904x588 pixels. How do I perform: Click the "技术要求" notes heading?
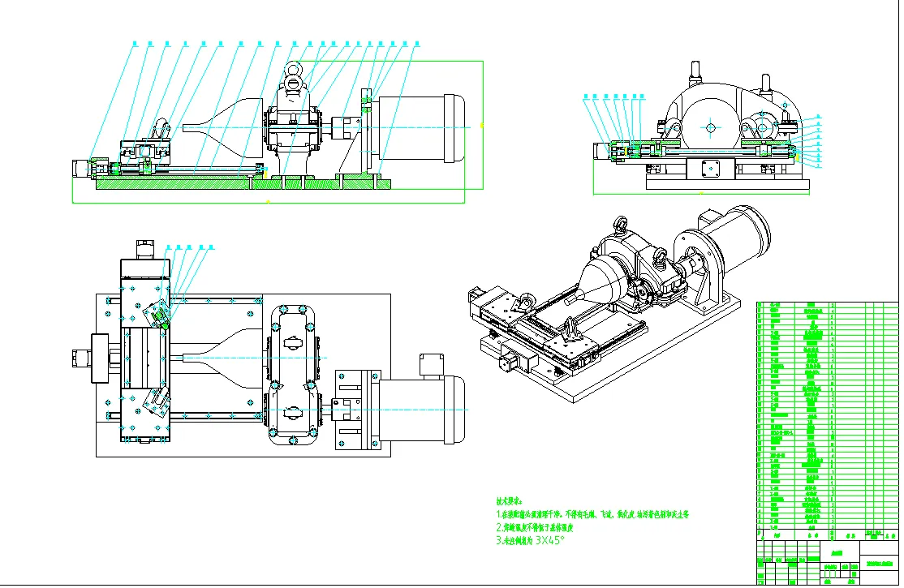pyautogui.click(x=509, y=501)
